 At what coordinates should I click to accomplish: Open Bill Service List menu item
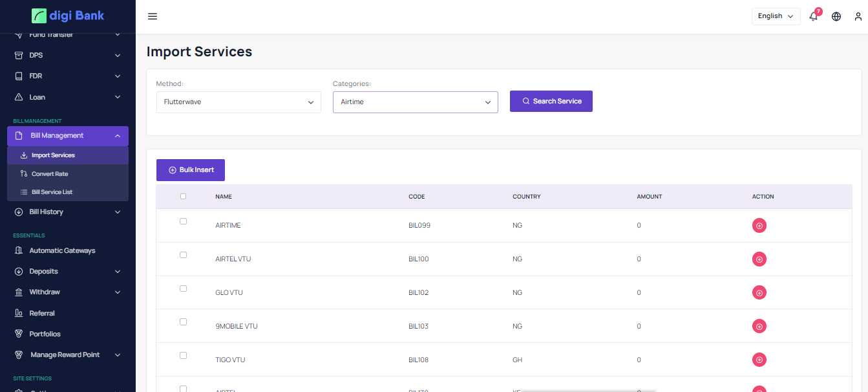(x=52, y=192)
